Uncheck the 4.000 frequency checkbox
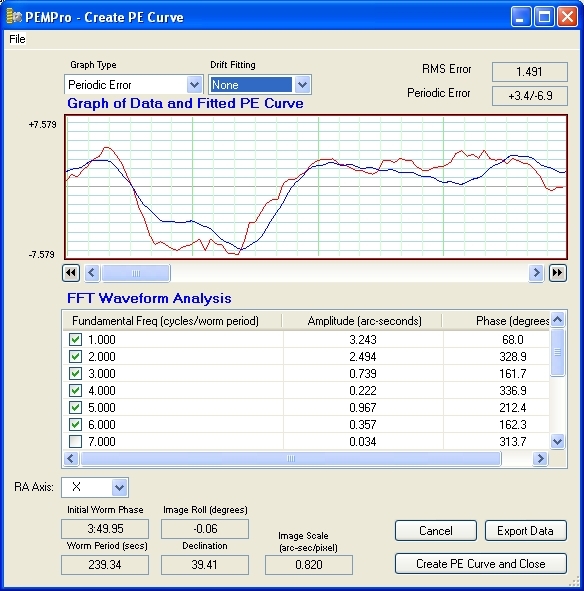This screenshot has width=584, height=591. pos(75,390)
